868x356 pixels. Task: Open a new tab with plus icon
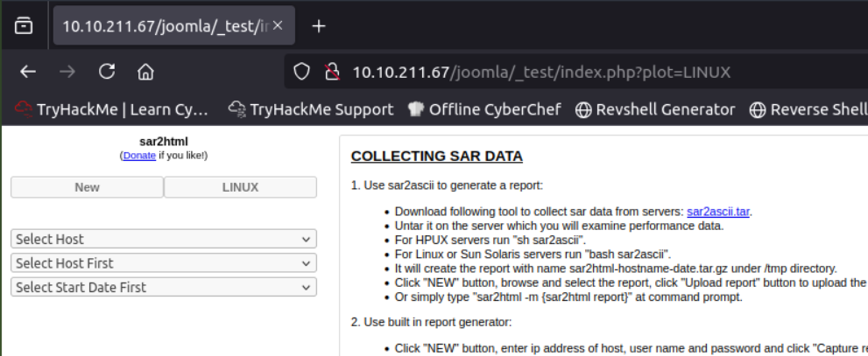tap(319, 25)
